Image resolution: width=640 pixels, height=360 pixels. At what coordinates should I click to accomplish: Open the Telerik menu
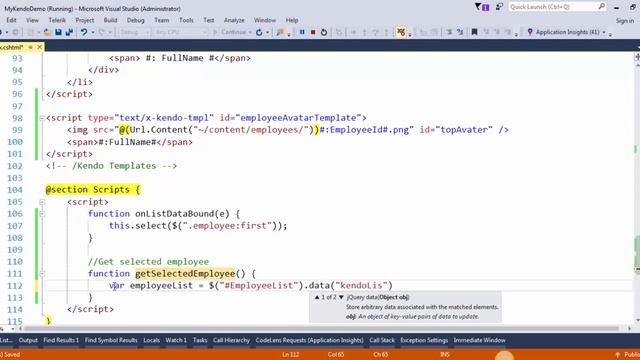point(57,20)
